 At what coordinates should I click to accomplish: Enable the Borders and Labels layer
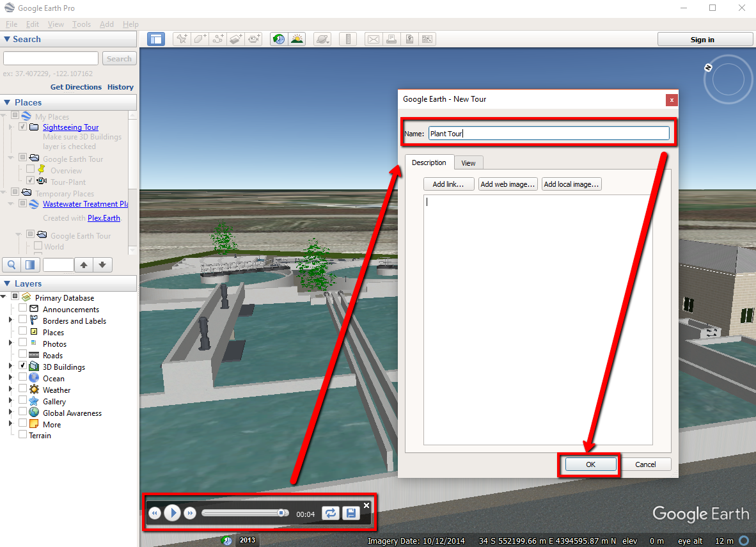tap(22, 319)
